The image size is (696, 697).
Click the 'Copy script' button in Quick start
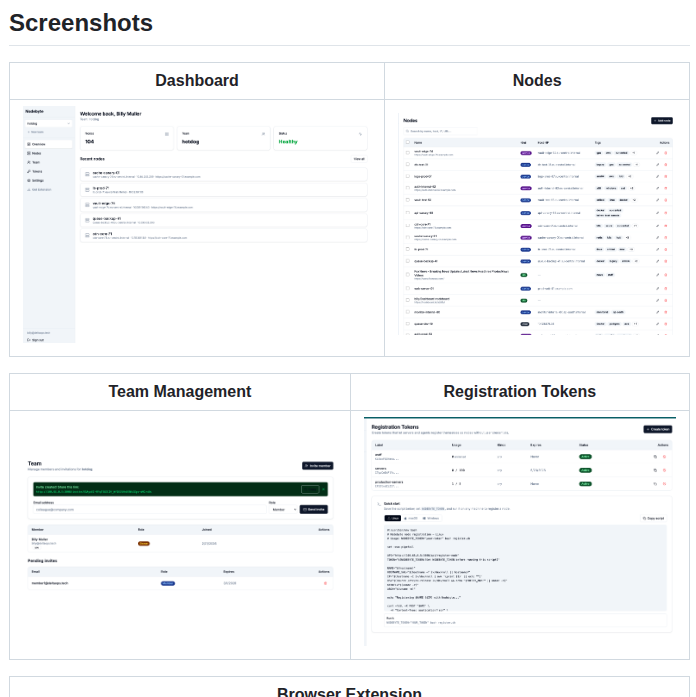tap(654, 518)
